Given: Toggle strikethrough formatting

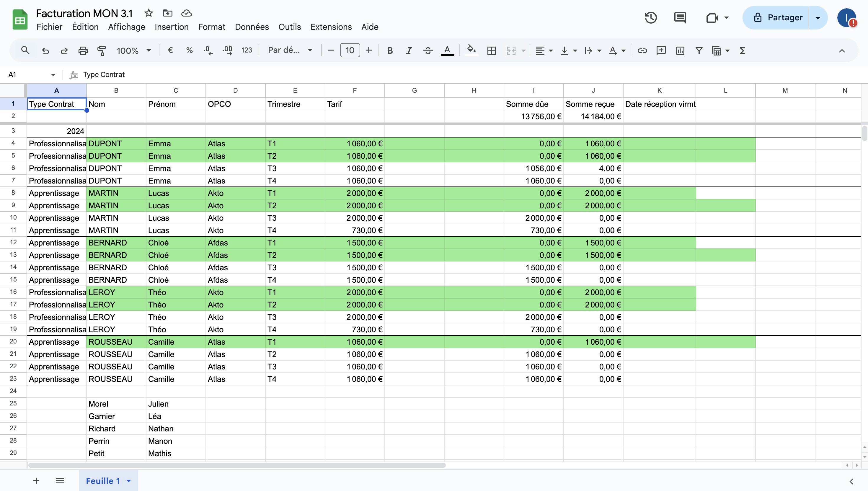Looking at the screenshot, I should pos(428,50).
